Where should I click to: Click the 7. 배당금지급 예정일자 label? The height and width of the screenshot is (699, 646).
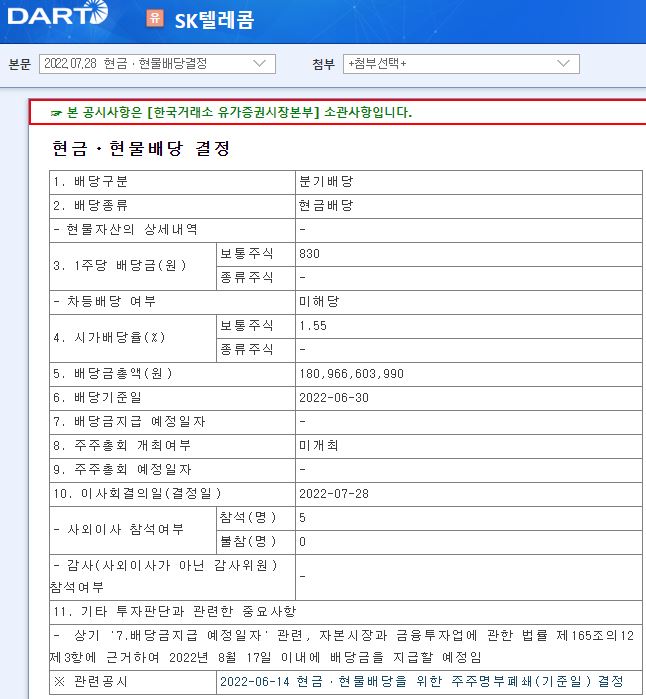tap(129, 422)
